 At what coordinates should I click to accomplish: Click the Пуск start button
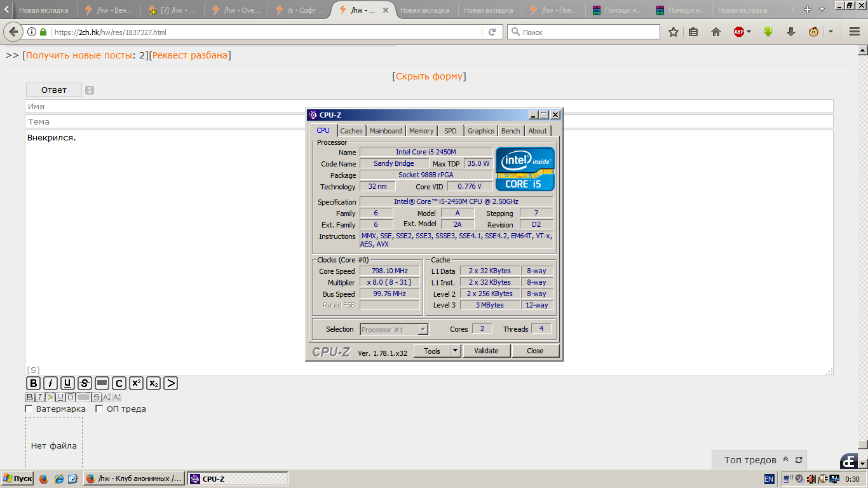point(17,478)
